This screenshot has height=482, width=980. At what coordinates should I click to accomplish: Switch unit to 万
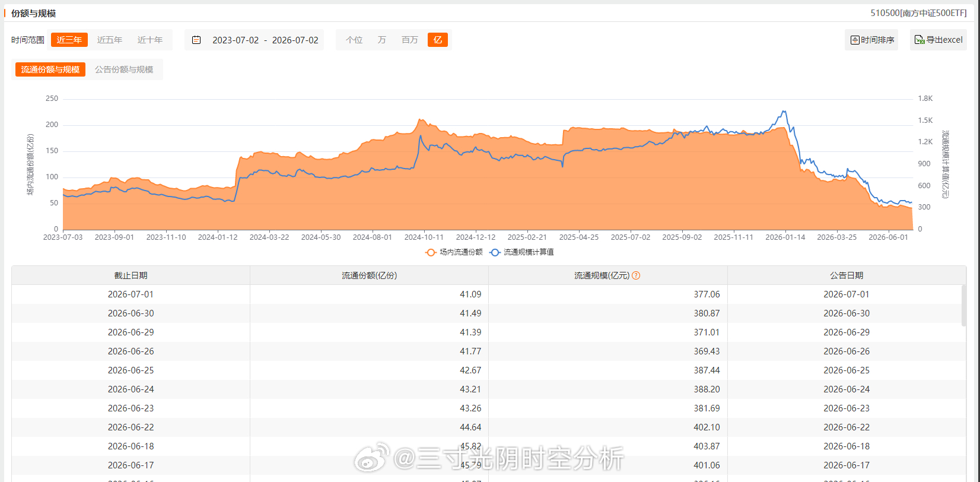pyautogui.click(x=381, y=40)
